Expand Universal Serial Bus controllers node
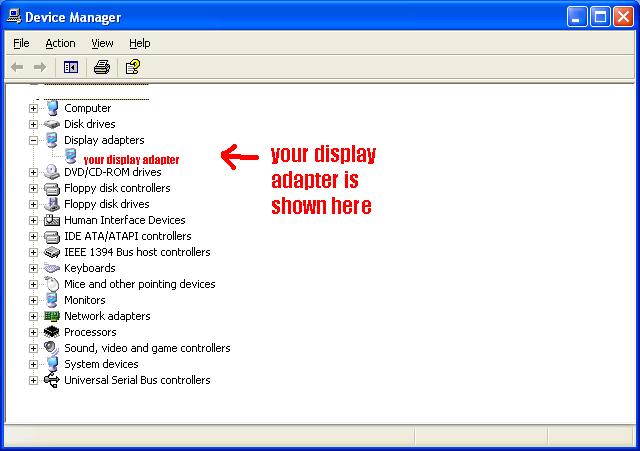 pyautogui.click(x=33, y=380)
